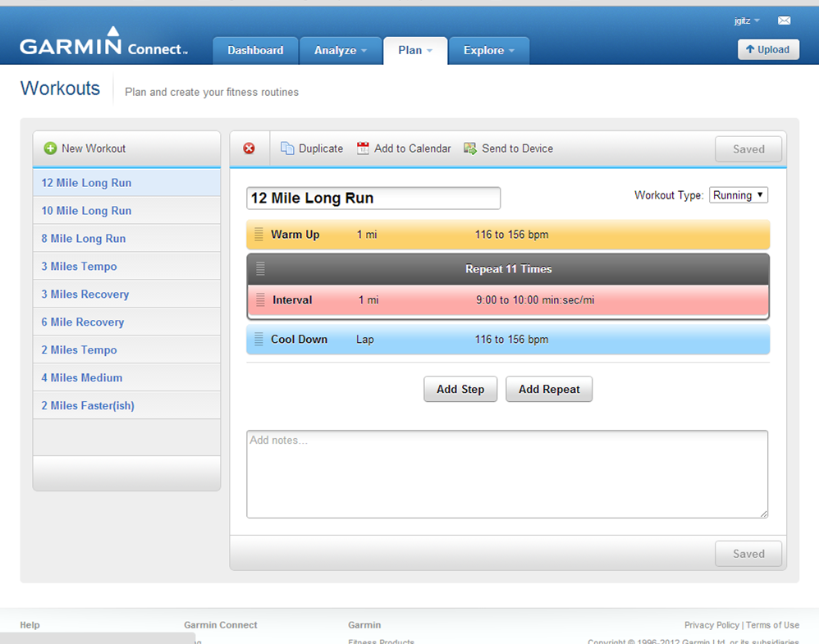Click the Send to Device icon
The height and width of the screenshot is (644, 819).
tap(470, 148)
